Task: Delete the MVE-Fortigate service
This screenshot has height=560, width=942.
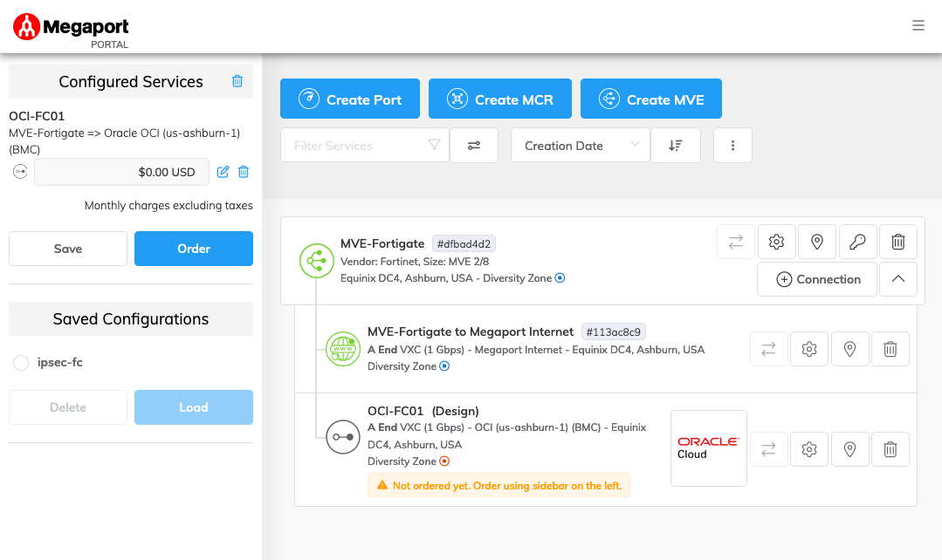Action: pos(898,242)
